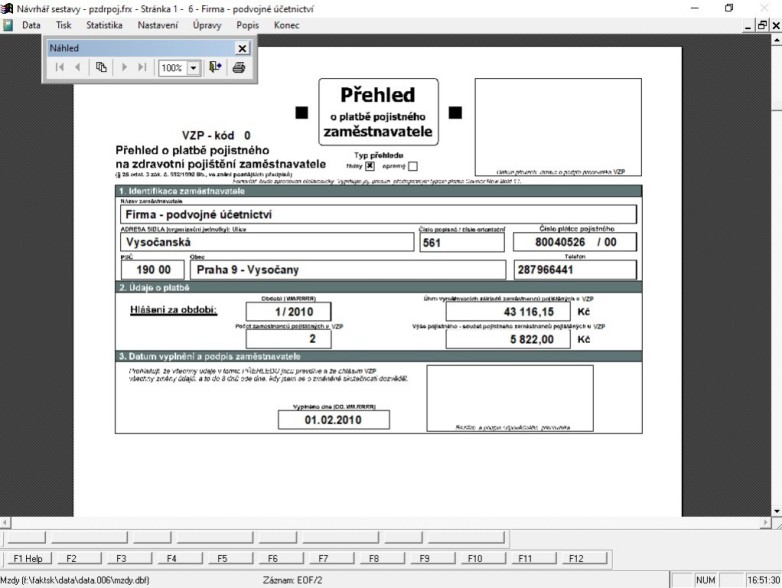Click the F1 Help button
Image resolution: width=782 pixels, height=588 pixels.
click(28, 559)
